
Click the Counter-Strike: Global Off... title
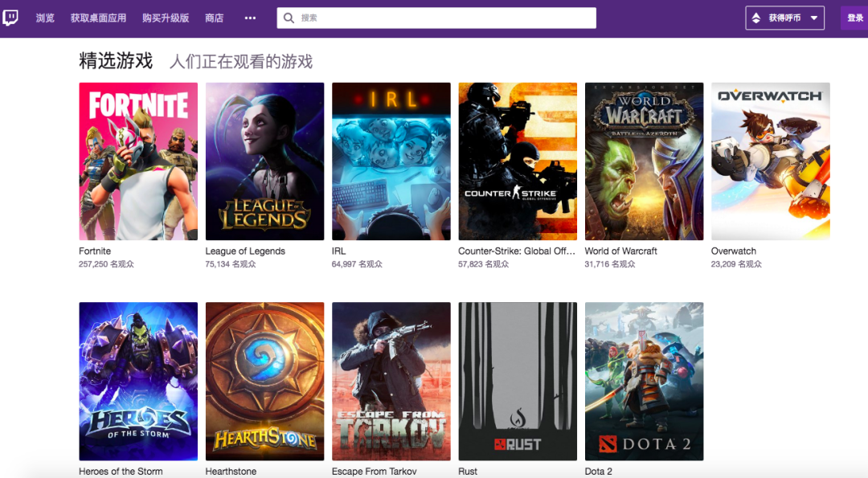click(x=517, y=251)
